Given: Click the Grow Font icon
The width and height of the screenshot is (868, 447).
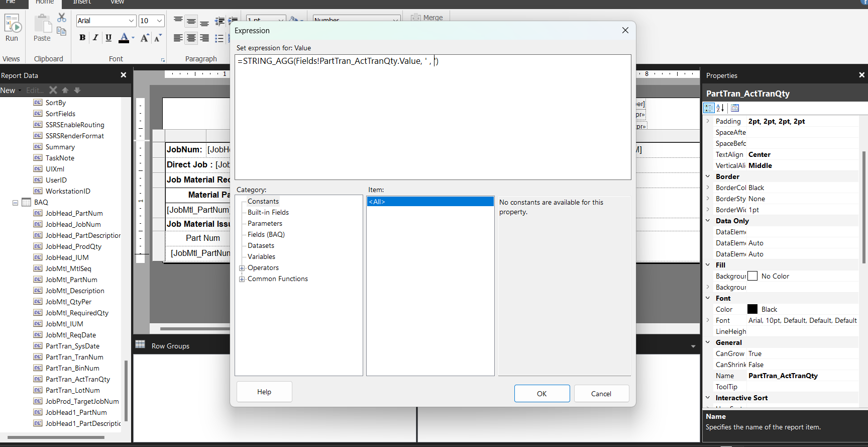Looking at the screenshot, I should click(x=145, y=38).
